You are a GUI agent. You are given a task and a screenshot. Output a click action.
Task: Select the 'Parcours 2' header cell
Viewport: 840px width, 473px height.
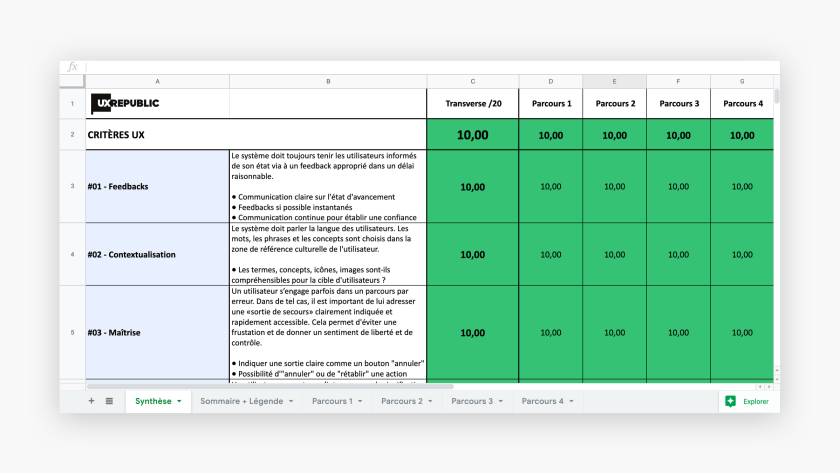click(x=614, y=103)
